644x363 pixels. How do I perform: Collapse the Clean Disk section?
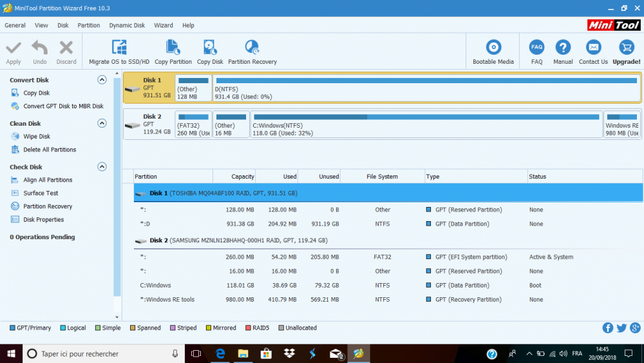click(x=102, y=123)
